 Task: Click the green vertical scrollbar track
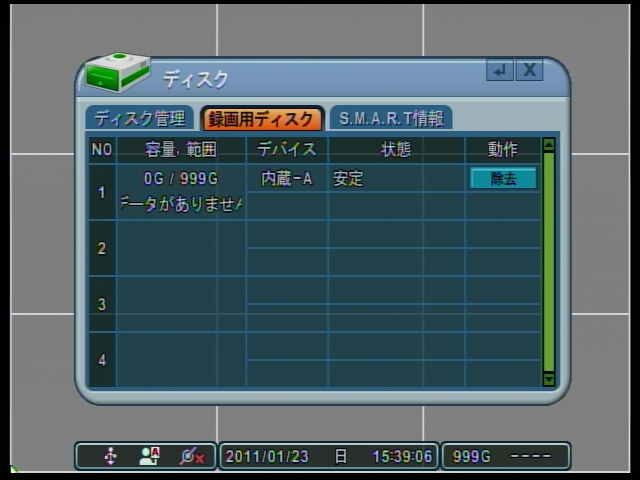click(x=549, y=262)
